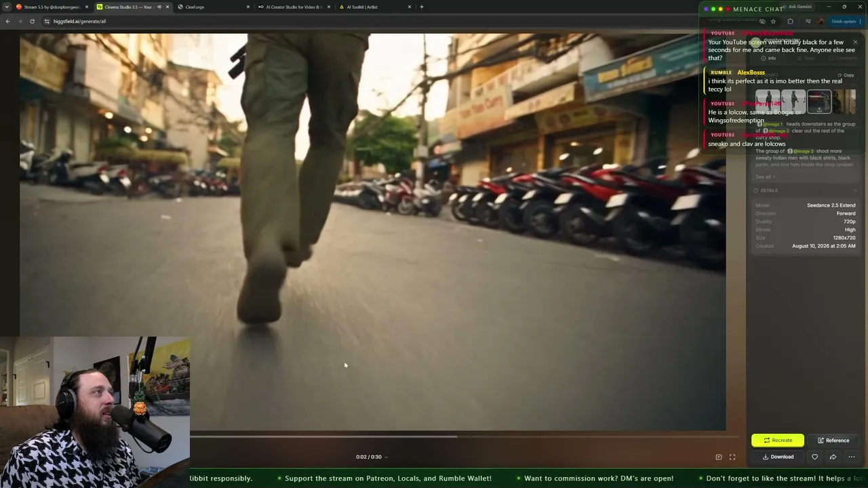Select the third reference thumbnail with upload icon
Viewport: 868px width, 488px height.
[x=819, y=102]
